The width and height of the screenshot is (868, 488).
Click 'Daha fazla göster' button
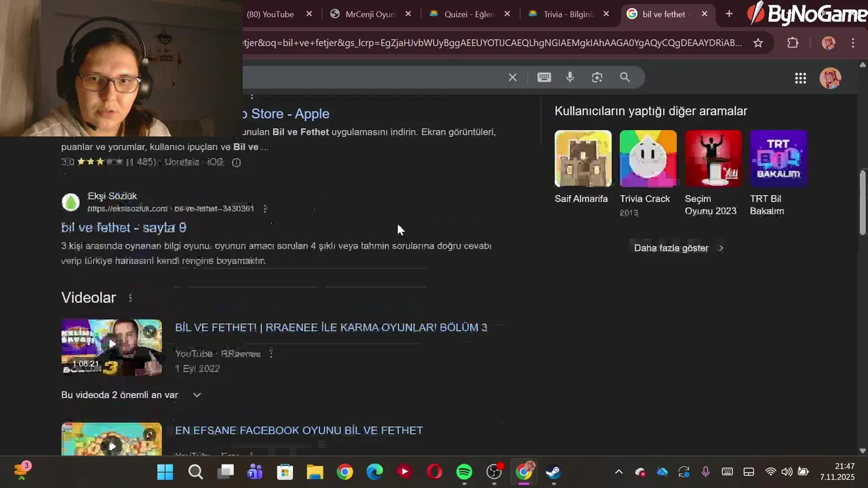[679, 248]
